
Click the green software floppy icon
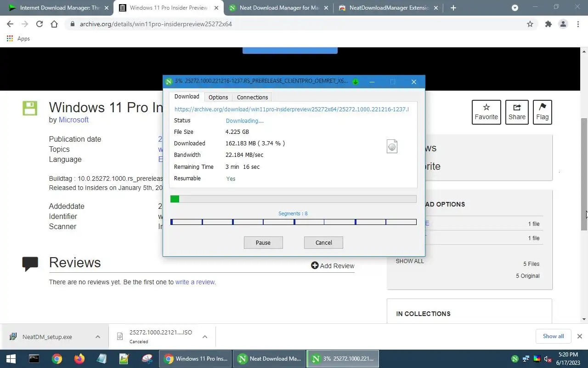[x=30, y=108]
